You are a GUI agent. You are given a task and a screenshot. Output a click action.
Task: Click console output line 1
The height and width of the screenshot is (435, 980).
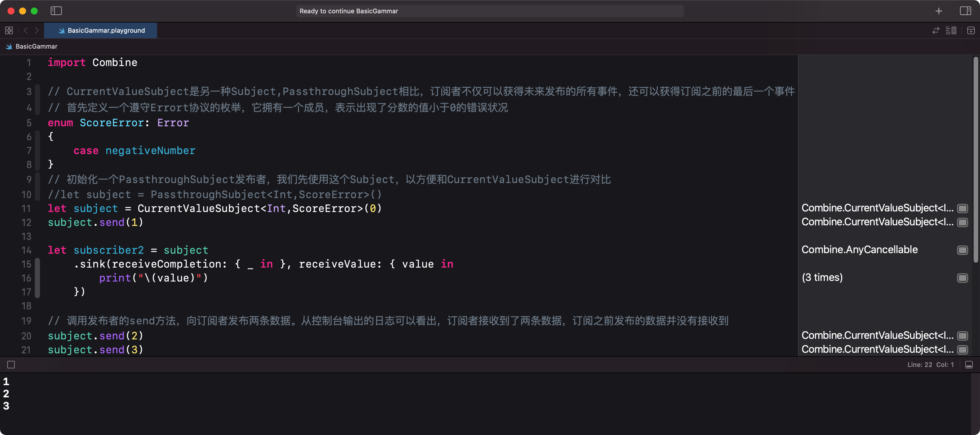(x=6, y=381)
